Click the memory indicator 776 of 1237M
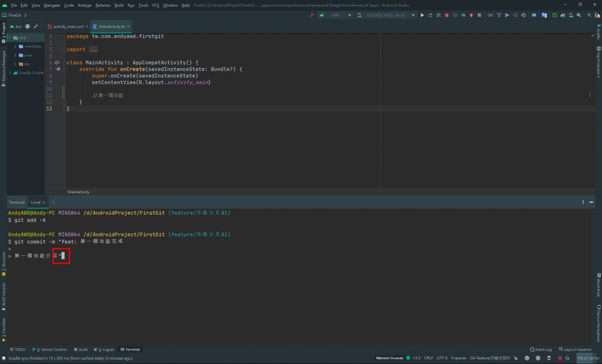Image resolution: width=602 pixels, height=364 pixels. (588, 358)
